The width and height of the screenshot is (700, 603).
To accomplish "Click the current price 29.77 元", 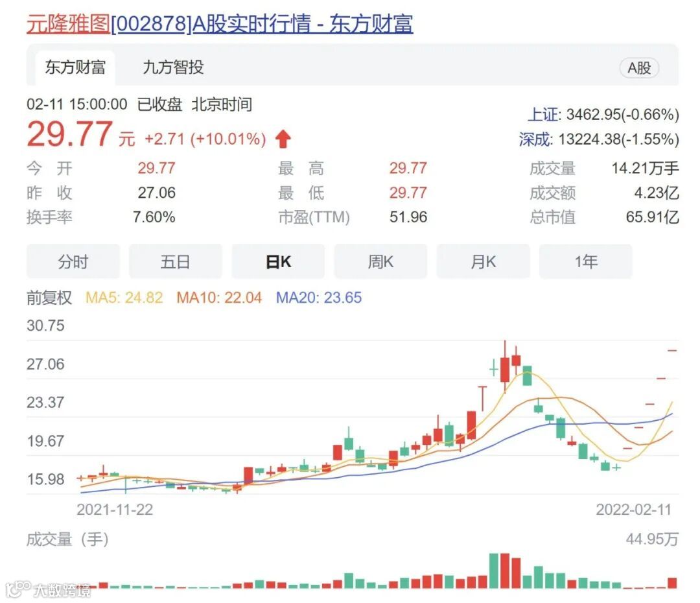I will (80, 134).
